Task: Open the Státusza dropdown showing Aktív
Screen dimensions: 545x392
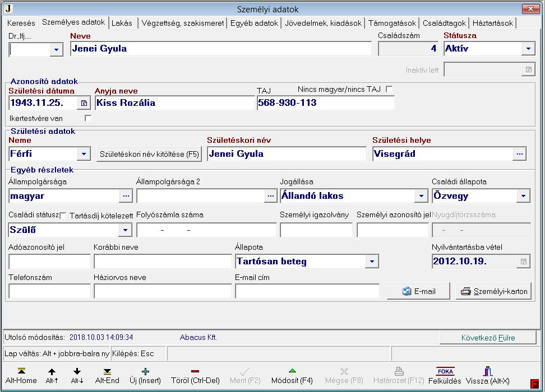Action: 528,49
